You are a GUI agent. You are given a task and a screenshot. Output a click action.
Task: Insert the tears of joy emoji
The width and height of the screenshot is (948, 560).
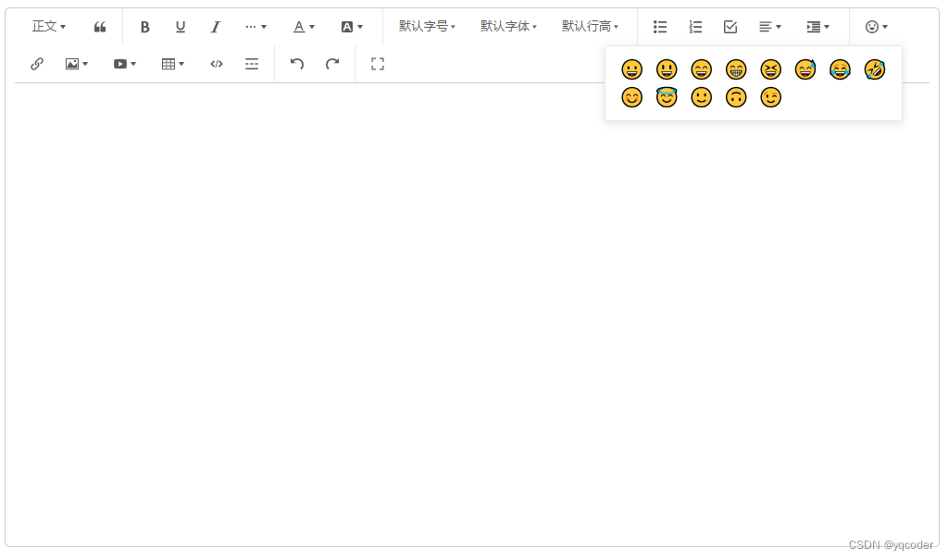[840, 69]
